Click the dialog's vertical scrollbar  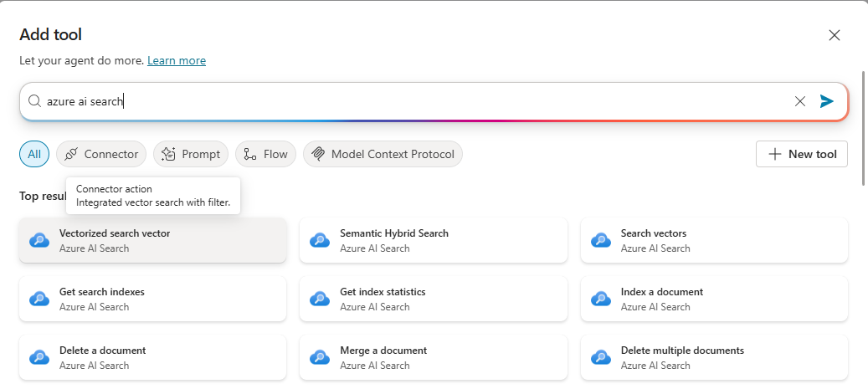[x=864, y=127]
